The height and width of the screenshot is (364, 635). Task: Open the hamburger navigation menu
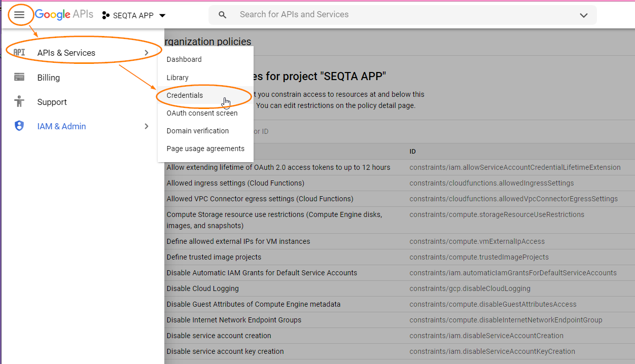click(20, 14)
